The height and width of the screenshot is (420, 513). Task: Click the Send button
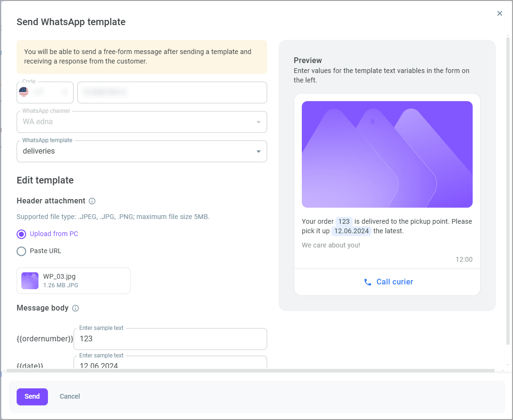pos(32,396)
